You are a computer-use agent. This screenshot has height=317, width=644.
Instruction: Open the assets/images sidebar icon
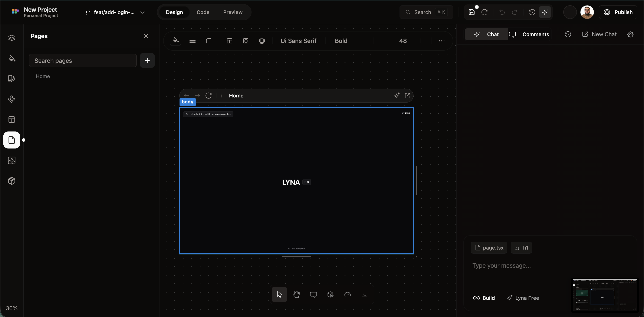click(12, 160)
